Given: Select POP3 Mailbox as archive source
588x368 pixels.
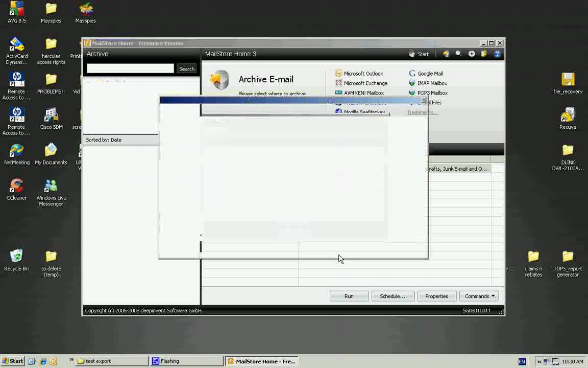Looking at the screenshot, I should 428,93.
